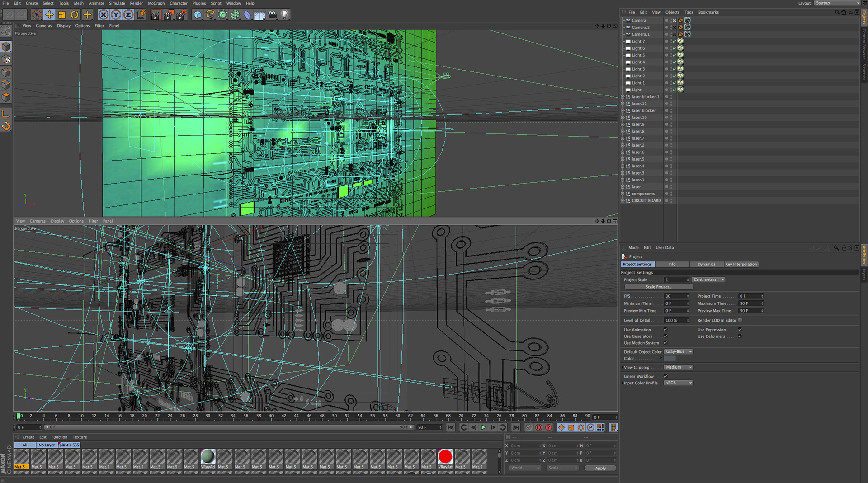This screenshot has width=868, height=483.
Task: Select the Move tool in top toolbar
Action: click(x=49, y=15)
